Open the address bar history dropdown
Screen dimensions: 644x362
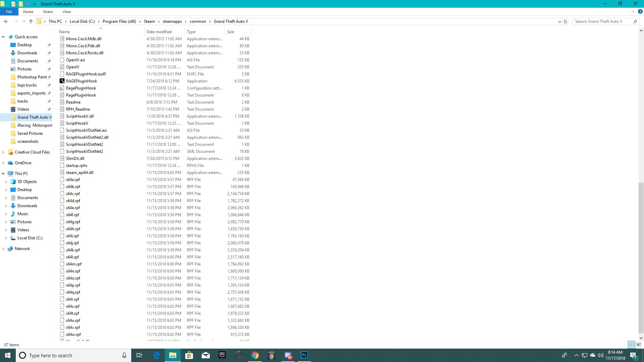coord(559,21)
